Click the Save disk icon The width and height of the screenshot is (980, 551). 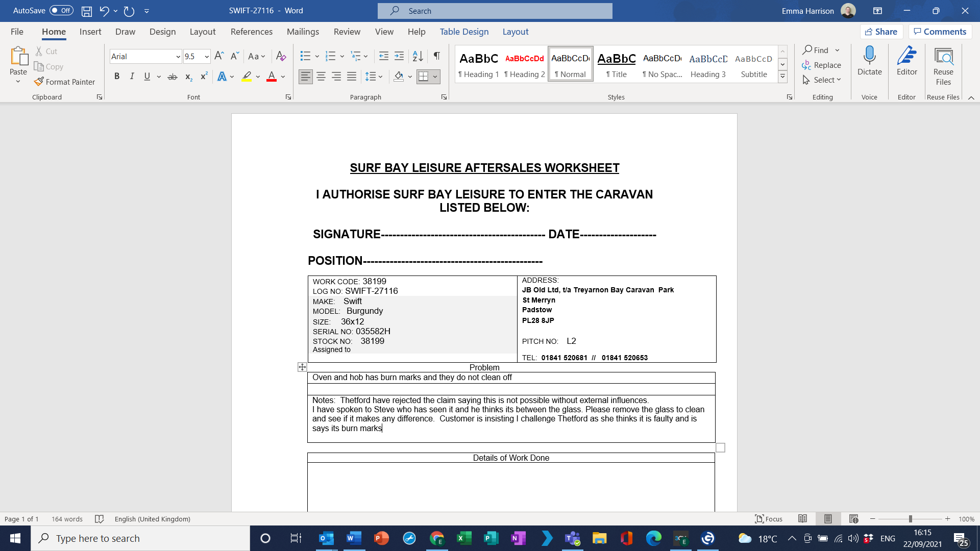(x=87, y=11)
